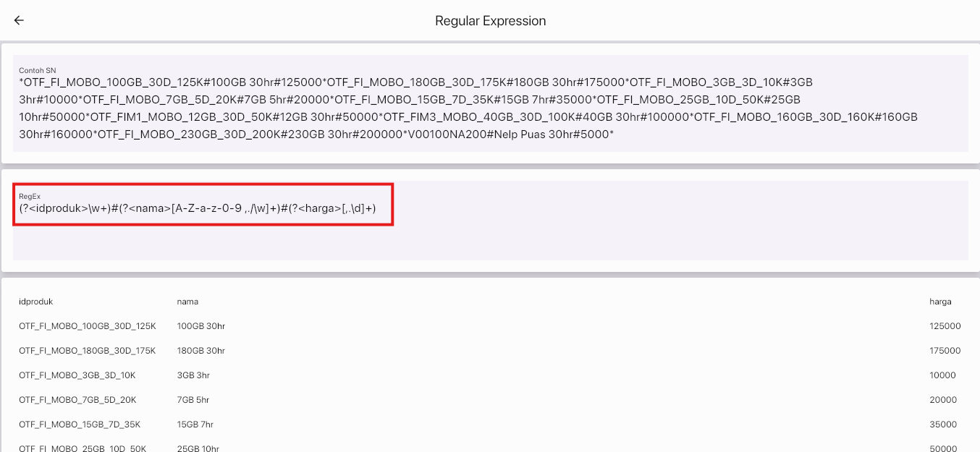Image resolution: width=980 pixels, height=452 pixels.
Task: Select the "3GB 3hr" name cell
Action: 194,375
